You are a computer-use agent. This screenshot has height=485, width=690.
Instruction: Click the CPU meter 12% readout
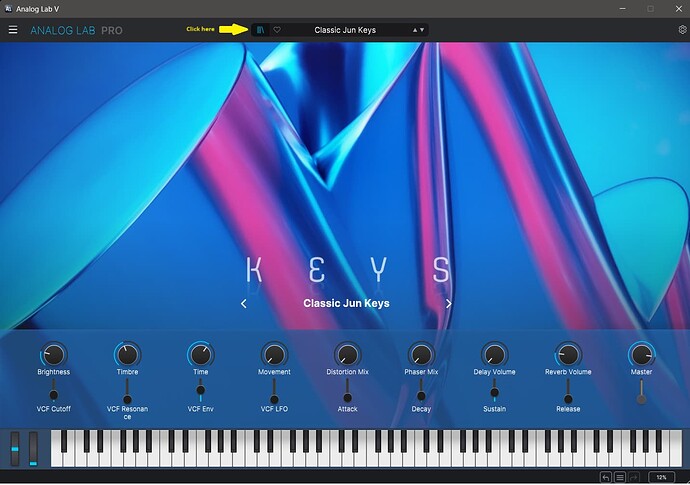[661, 478]
